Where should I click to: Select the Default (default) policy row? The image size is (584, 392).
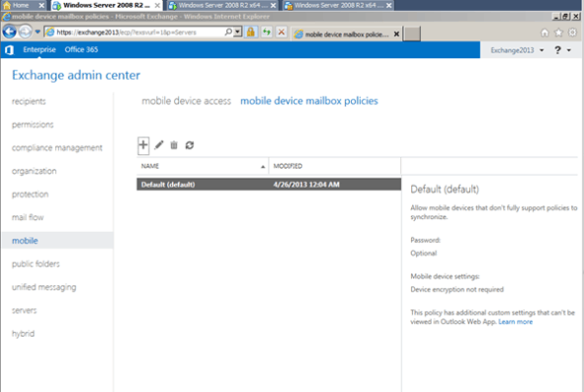pyautogui.click(x=269, y=185)
